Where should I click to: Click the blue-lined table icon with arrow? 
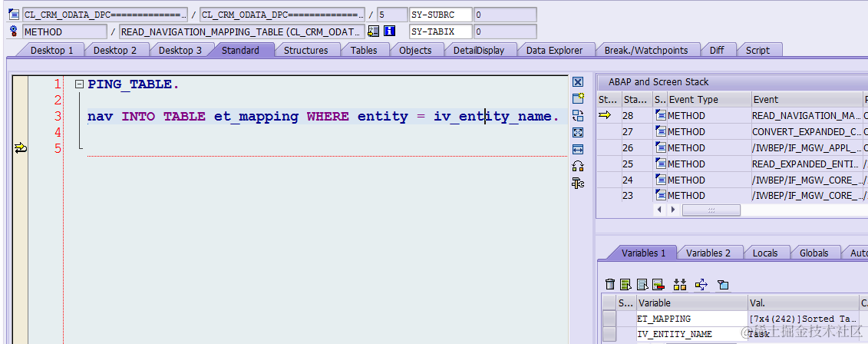[x=642, y=284]
